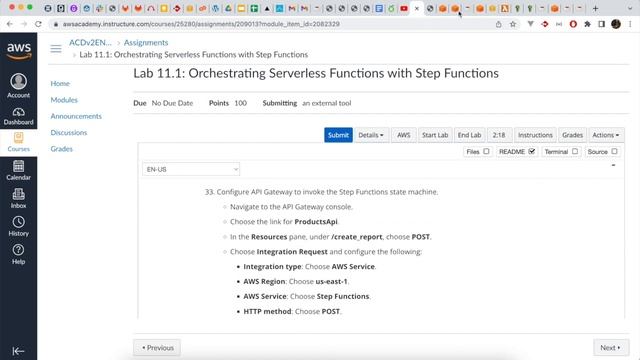Close the active browser tab

[417, 8]
